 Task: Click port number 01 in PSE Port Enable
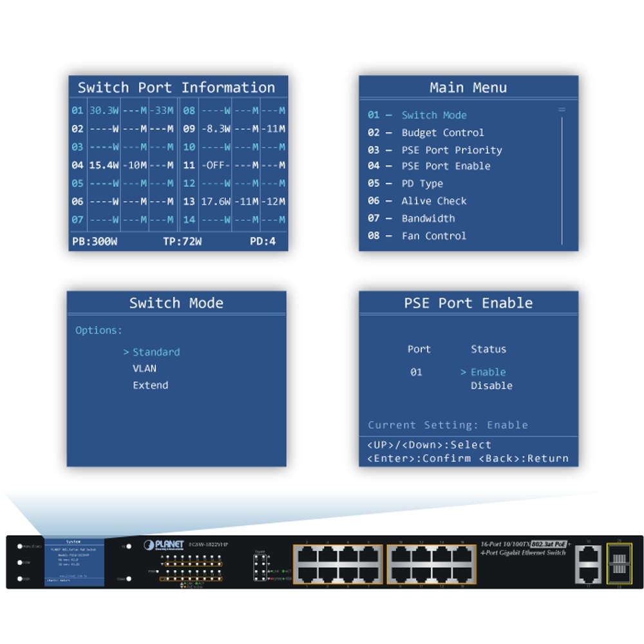(x=416, y=372)
